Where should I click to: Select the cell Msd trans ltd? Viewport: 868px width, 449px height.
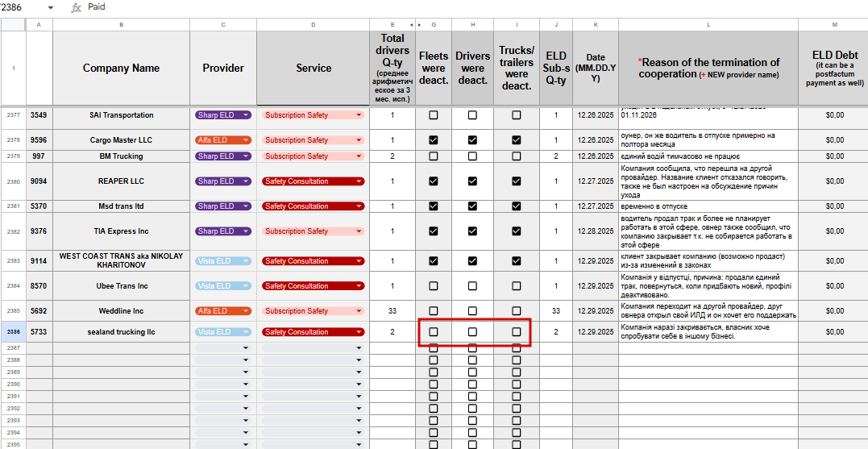121,206
